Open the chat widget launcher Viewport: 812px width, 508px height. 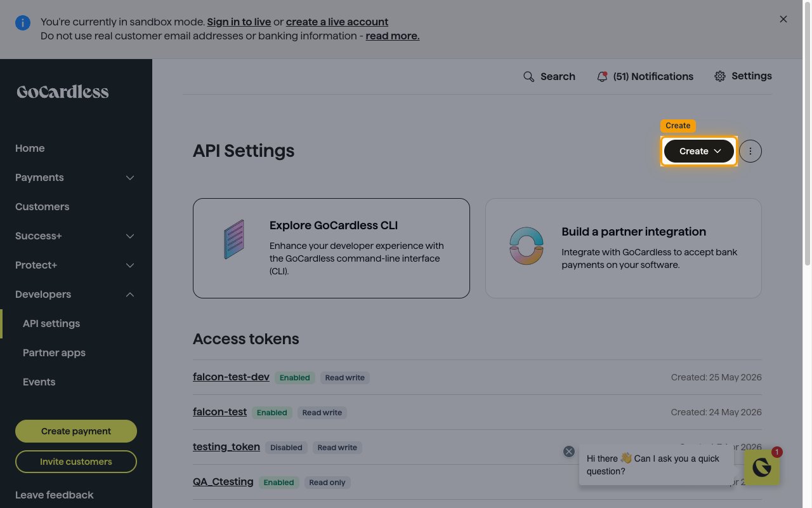click(x=761, y=467)
